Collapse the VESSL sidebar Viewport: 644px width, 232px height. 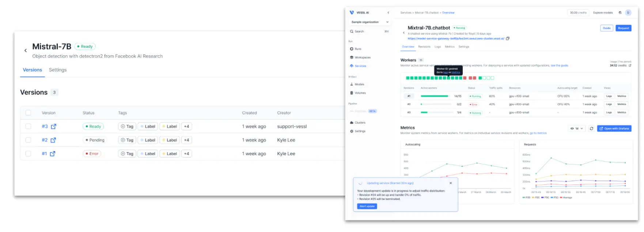pyautogui.click(x=388, y=12)
